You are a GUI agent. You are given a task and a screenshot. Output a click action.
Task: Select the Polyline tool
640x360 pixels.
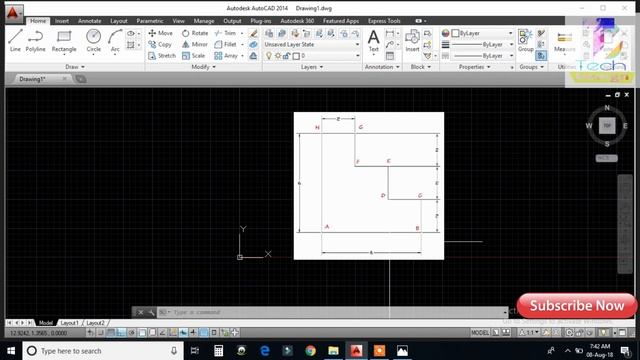click(x=36, y=41)
